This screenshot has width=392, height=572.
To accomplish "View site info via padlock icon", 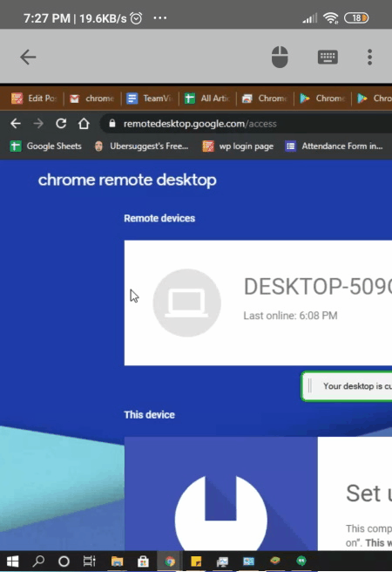I will 112,124.
